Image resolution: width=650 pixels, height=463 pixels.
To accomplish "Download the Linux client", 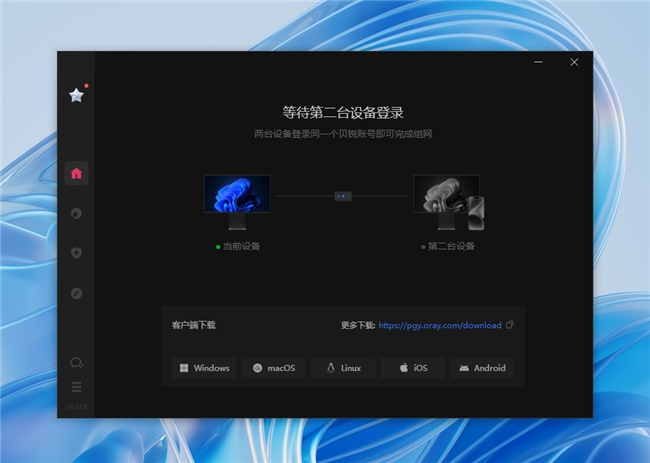I will pos(343,368).
